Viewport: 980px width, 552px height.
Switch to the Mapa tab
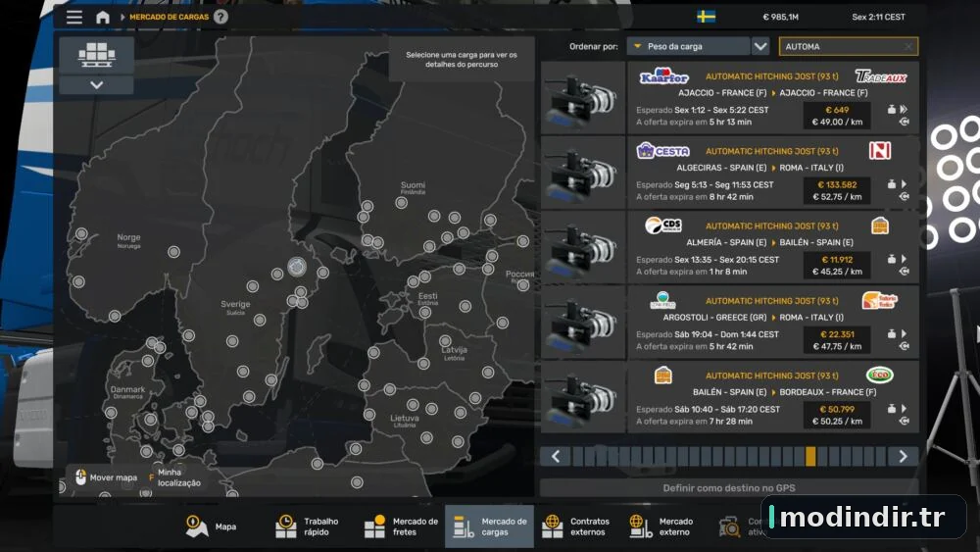tap(211, 527)
